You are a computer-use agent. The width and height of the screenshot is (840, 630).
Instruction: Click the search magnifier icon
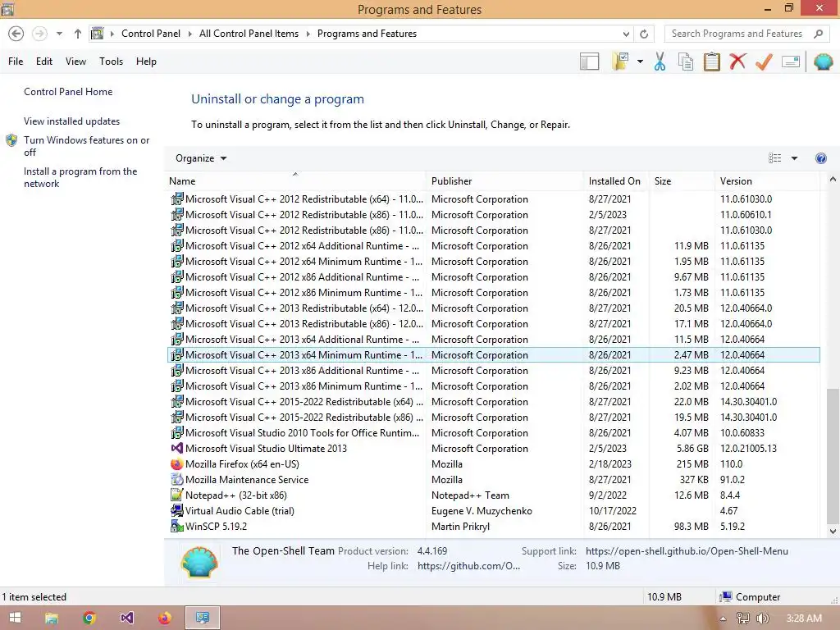click(818, 34)
